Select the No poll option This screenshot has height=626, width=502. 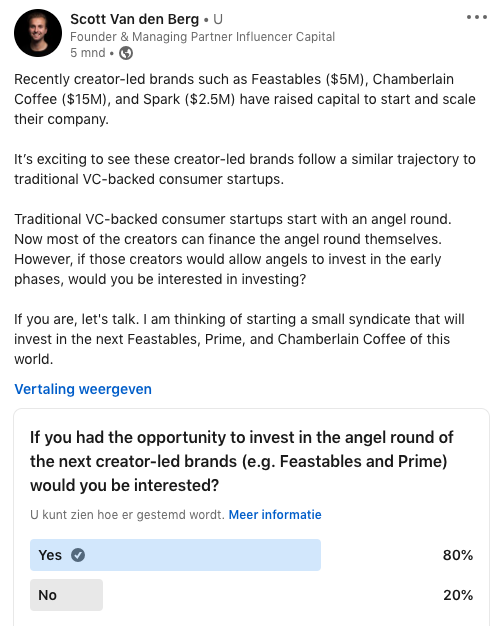pos(66,595)
